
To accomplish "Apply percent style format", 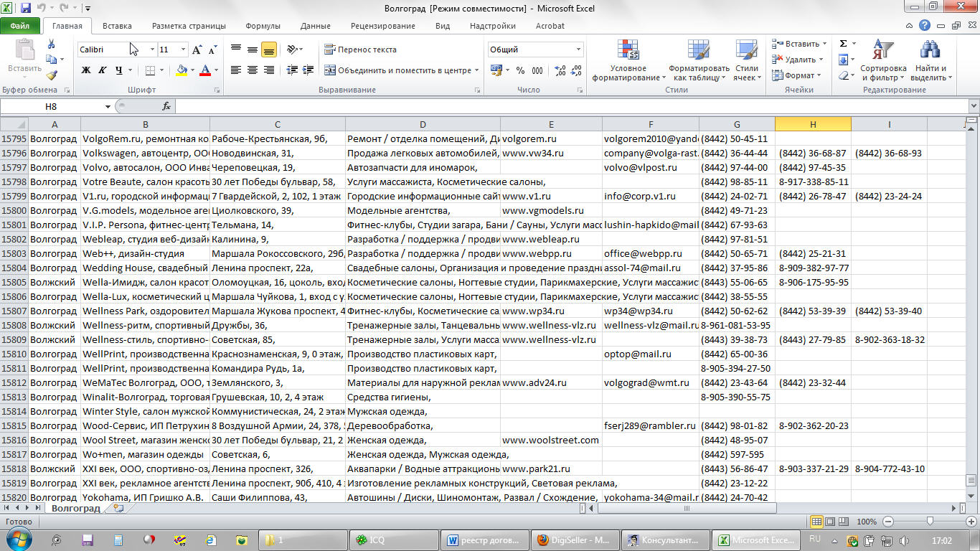I will [520, 70].
